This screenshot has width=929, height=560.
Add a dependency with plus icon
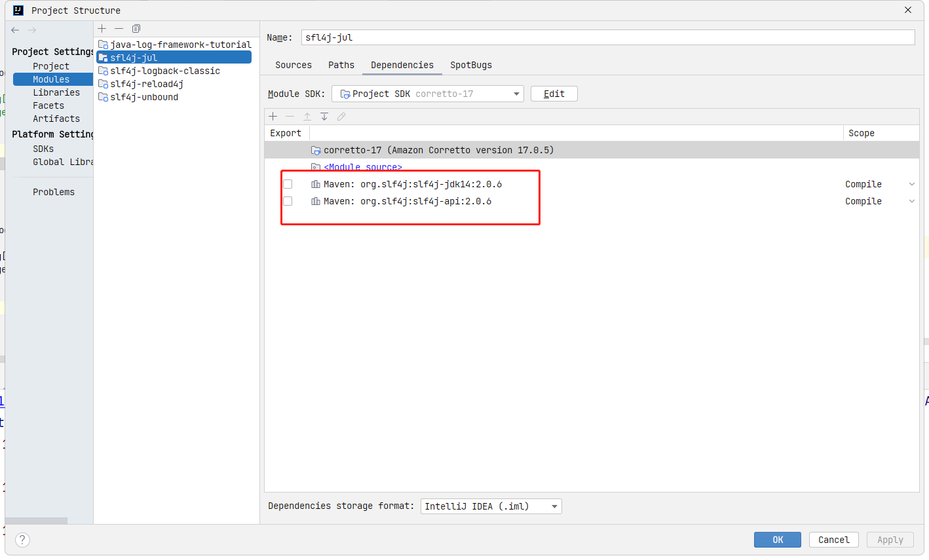[x=273, y=116]
